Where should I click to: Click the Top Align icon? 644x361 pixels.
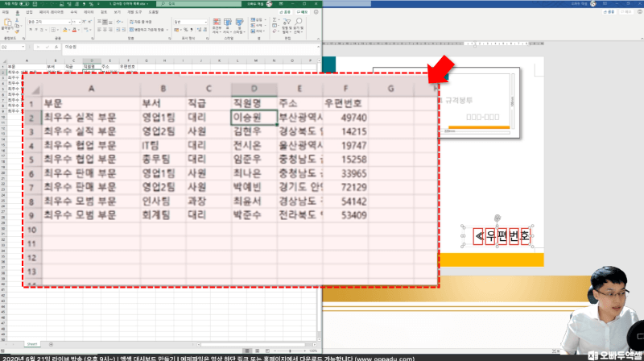click(x=99, y=22)
